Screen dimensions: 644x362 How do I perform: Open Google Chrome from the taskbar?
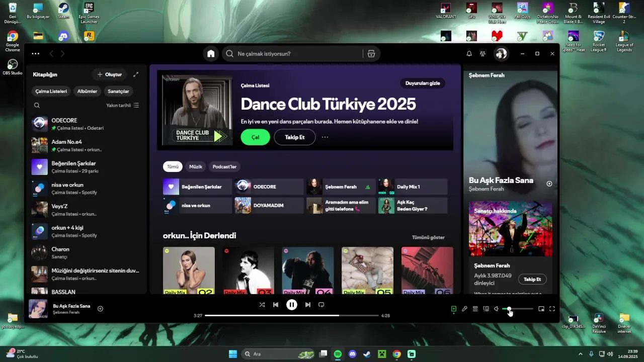point(396,354)
